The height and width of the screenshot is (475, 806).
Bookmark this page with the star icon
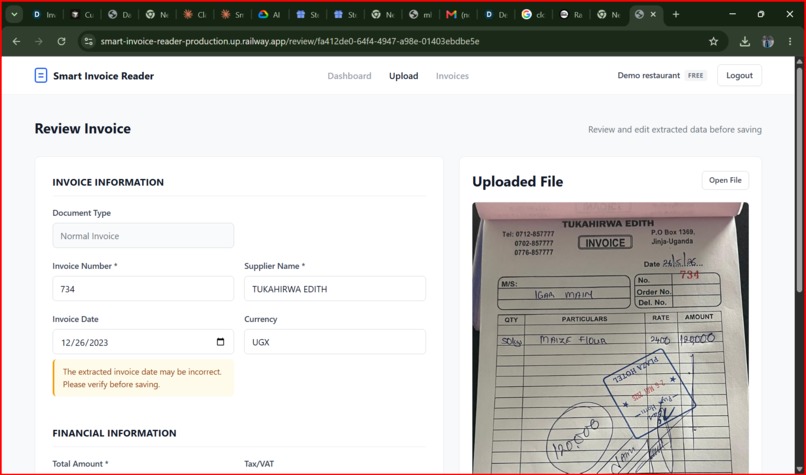[x=713, y=42]
